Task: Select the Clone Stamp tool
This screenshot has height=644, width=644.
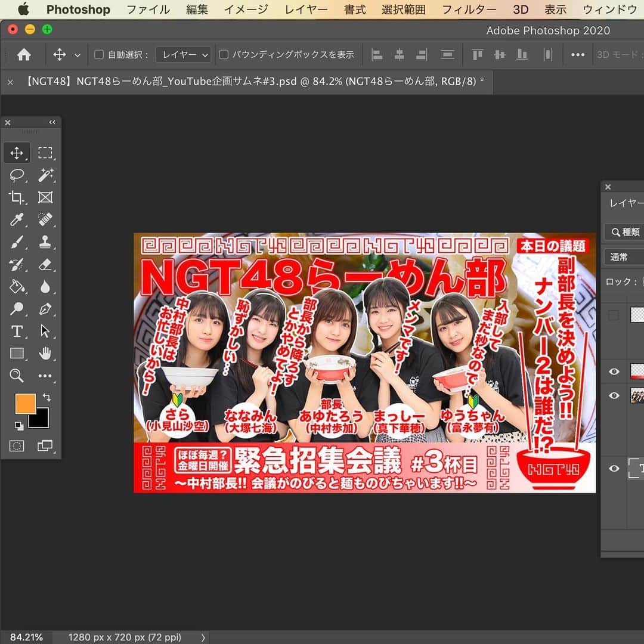Action: coord(45,242)
